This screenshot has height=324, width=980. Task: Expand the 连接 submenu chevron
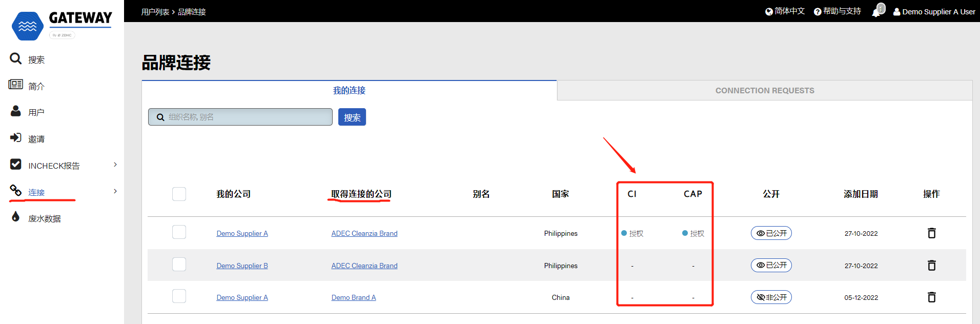coord(115,191)
